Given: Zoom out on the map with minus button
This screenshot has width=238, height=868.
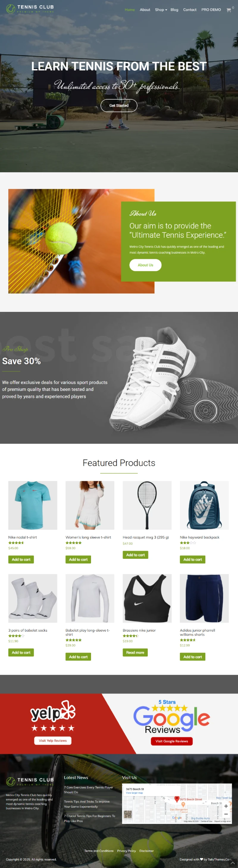Looking at the screenshot, I should [226, 814].
